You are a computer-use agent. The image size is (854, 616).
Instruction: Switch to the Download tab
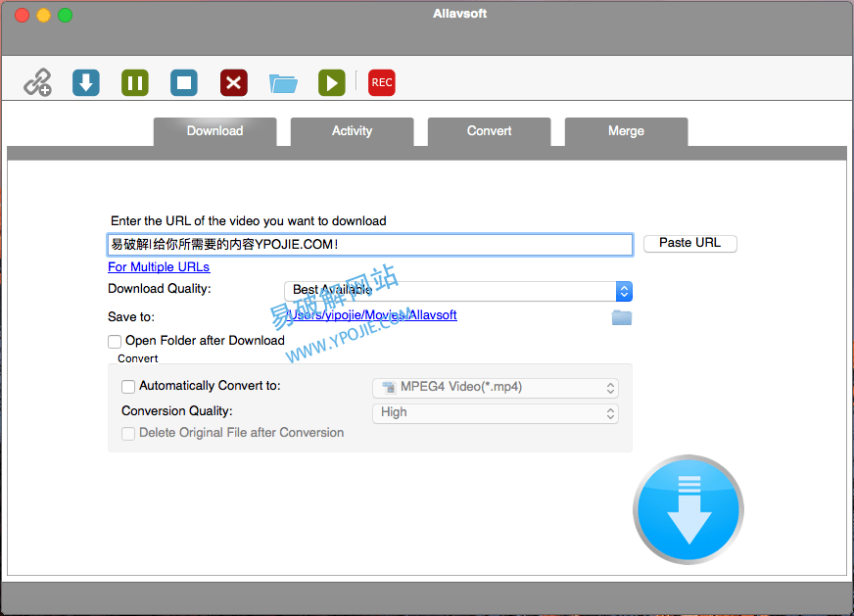click(x=215, y=131)
